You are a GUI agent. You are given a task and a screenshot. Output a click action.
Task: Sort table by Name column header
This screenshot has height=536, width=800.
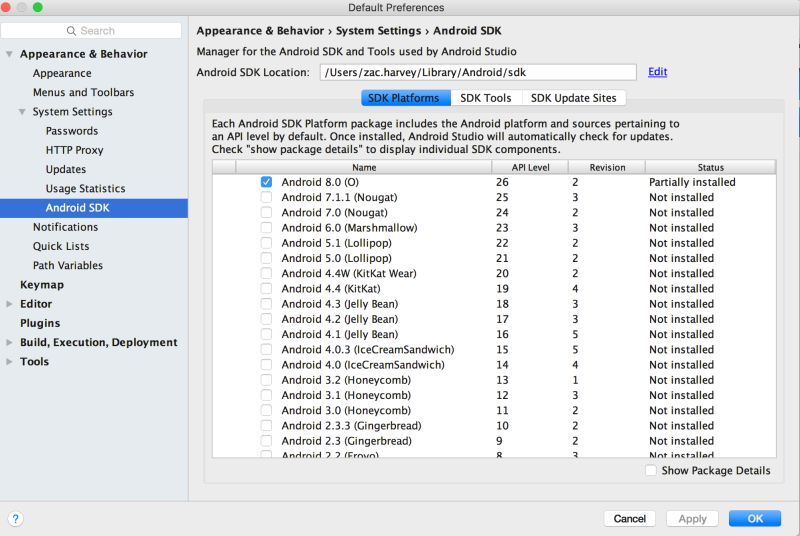tap(364, 167)
